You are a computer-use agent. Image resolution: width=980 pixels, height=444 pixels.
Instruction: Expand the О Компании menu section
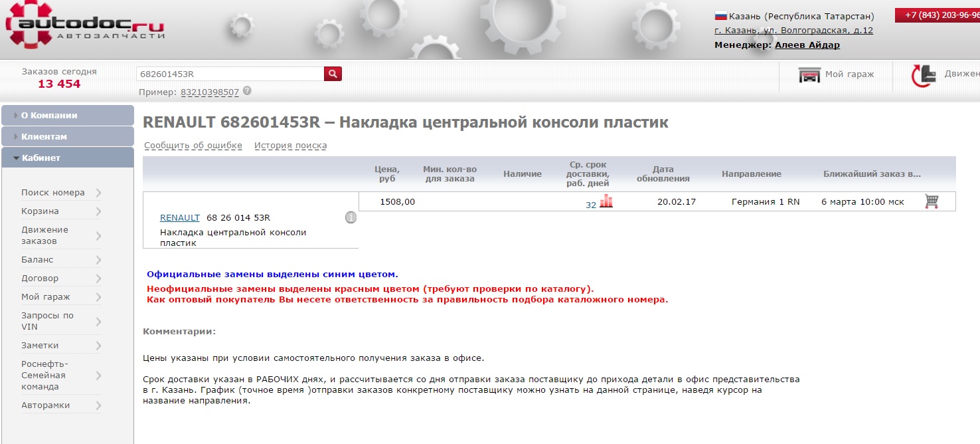click(68, 115)
